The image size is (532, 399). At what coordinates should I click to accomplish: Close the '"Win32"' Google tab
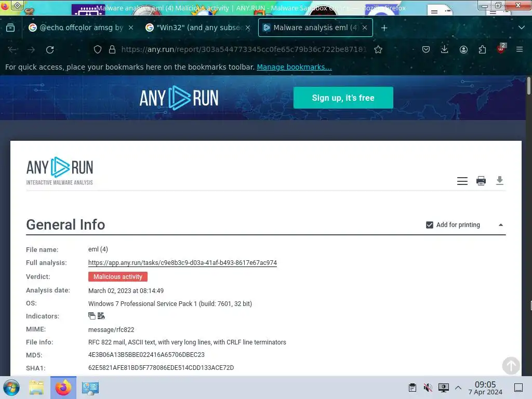(248, 28)
